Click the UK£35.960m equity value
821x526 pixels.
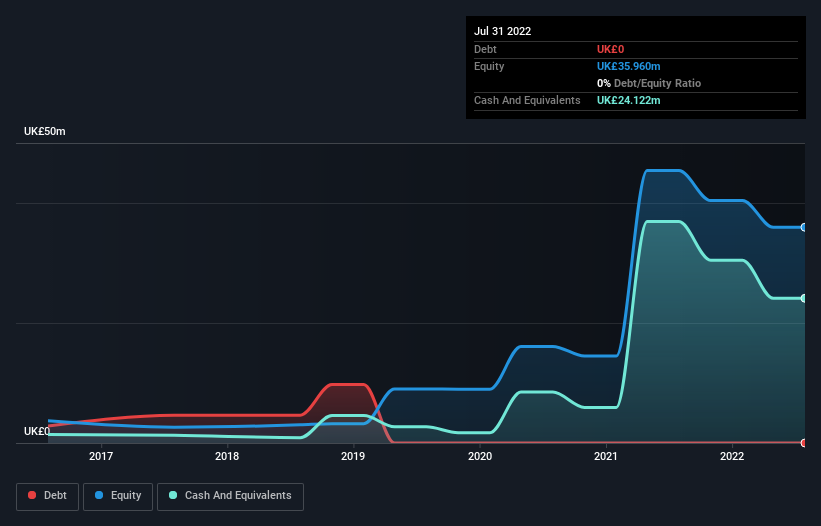click(x=628, y=66)
